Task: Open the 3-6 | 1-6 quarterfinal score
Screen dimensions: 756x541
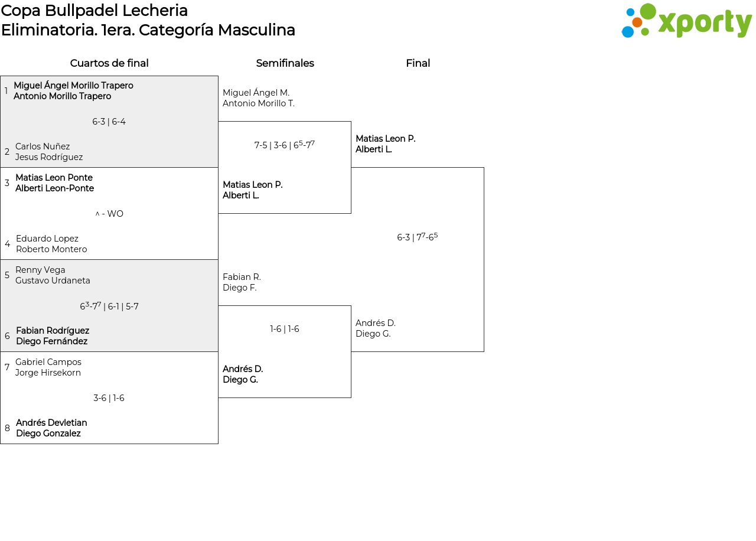Action: coord(109,398)
